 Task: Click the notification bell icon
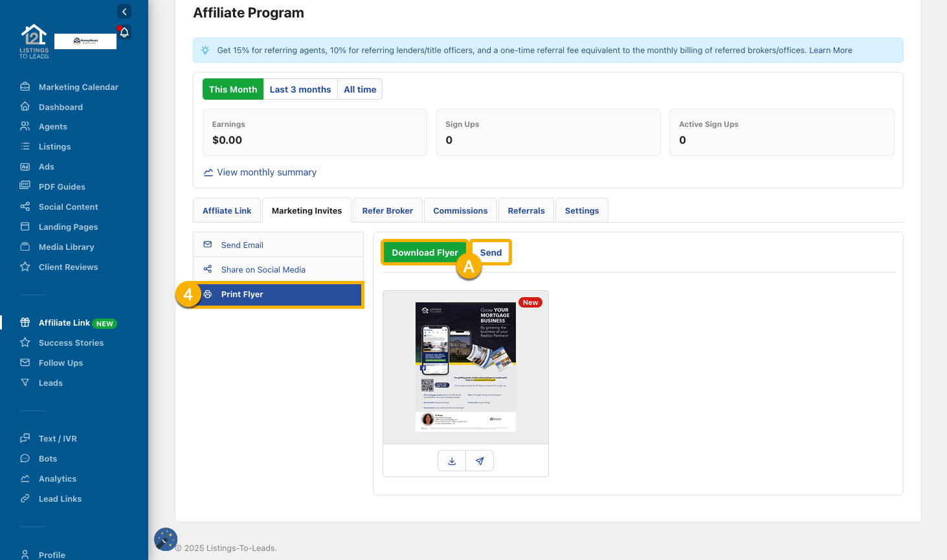click(x=124, y=32)
